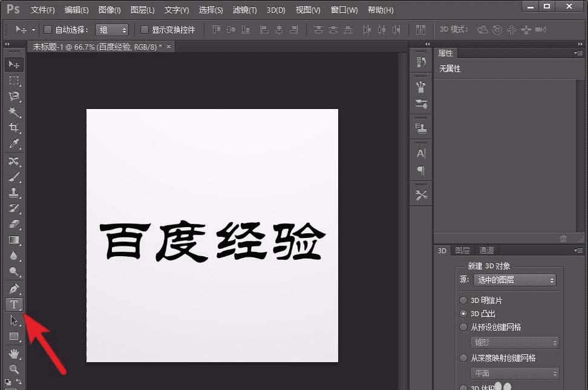Open the 组 auto-select dropdown
The image size is (588, 390).
coord(112,30)
